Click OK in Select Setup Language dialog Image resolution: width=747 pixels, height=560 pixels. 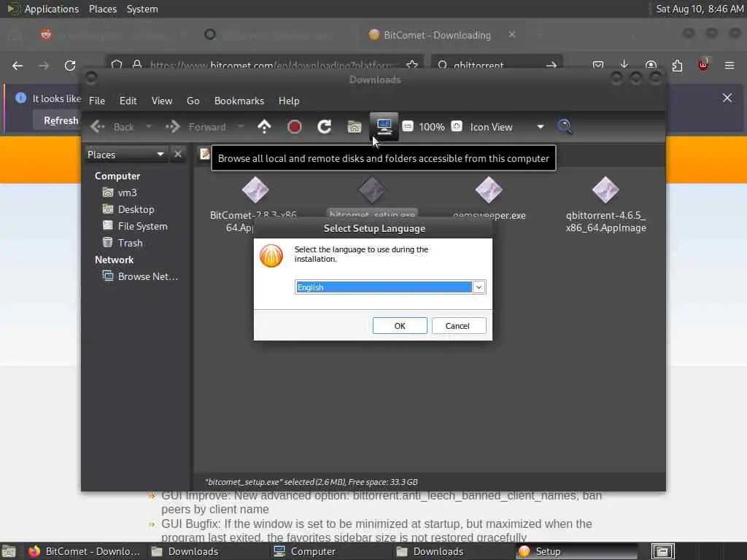point(400,326)
